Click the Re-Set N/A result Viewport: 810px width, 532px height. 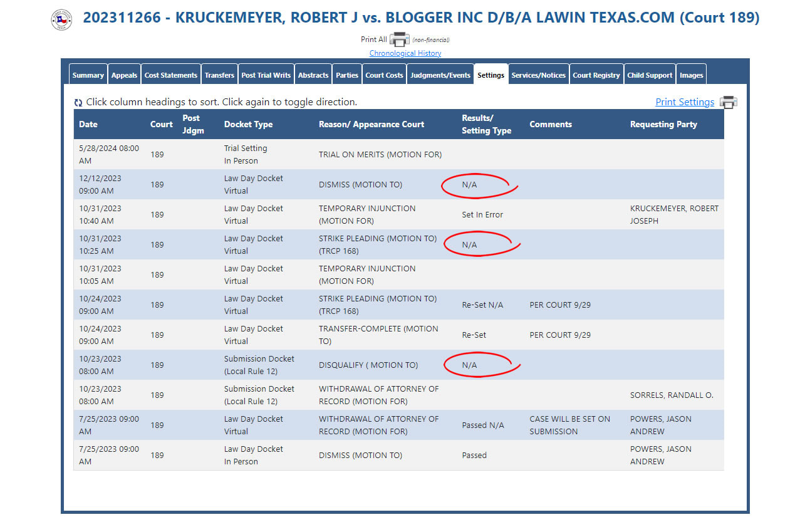point(482,305)
